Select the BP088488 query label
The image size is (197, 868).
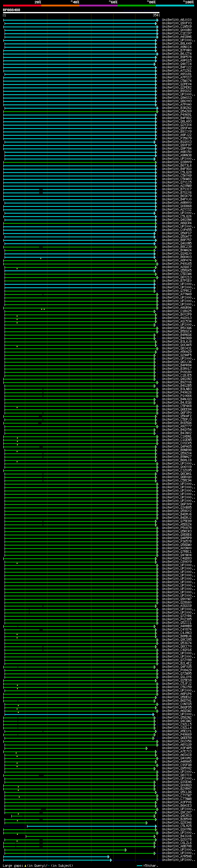11,10
